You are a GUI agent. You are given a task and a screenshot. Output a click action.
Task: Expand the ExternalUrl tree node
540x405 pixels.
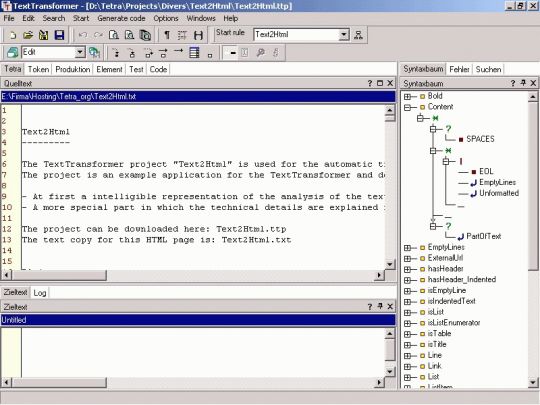[x=407, y=259]
